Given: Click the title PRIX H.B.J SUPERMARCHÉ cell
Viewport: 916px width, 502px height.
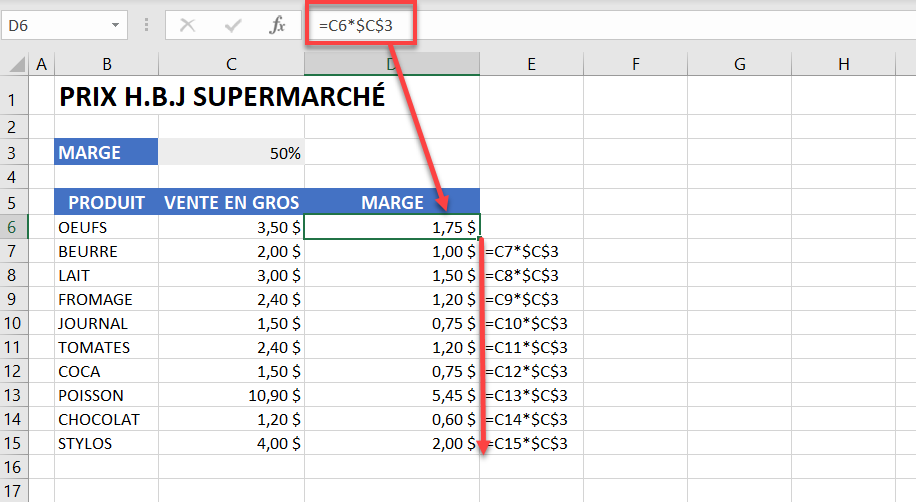Looking at the screenshot, I should pos(222,96).
